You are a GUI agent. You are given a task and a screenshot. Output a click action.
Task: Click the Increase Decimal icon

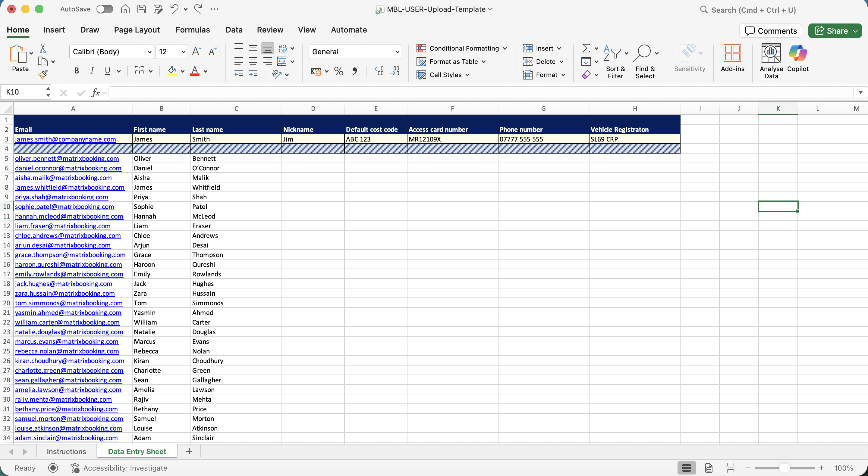(379, 71)
